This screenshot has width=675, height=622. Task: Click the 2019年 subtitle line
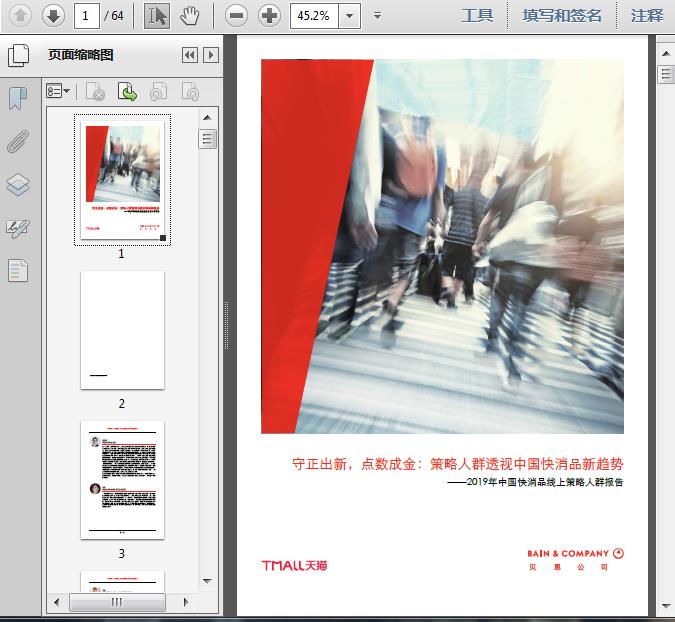pyautogui.click(x=536, y=482)
